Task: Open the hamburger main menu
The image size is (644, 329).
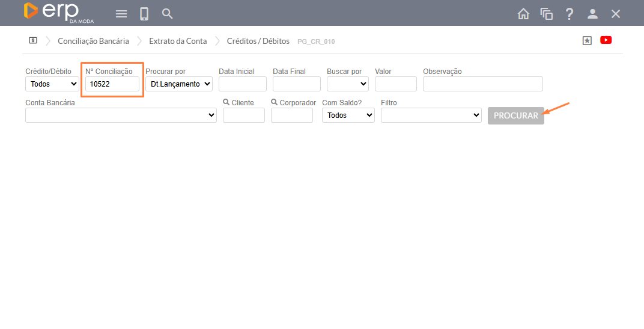Action: (121, 14)
